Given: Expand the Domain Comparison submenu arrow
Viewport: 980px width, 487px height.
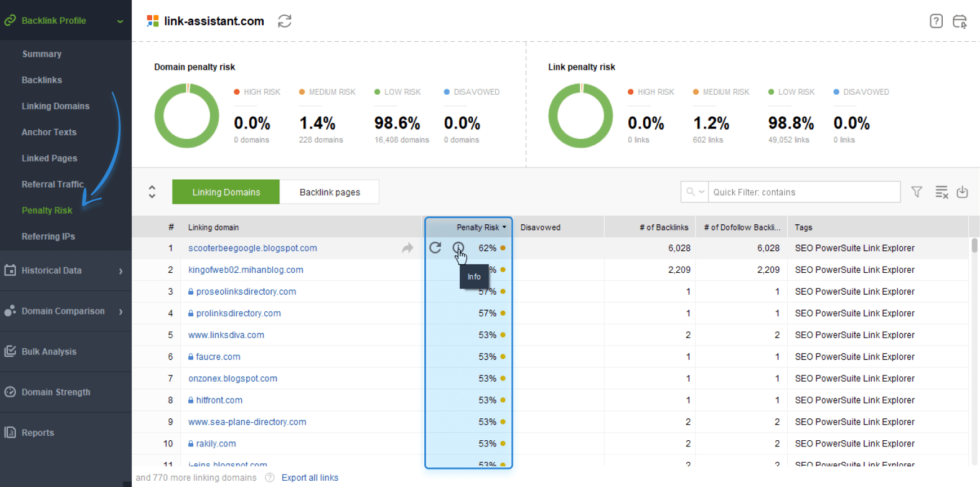Looking at the screenshot, I should tap(121, 312).
